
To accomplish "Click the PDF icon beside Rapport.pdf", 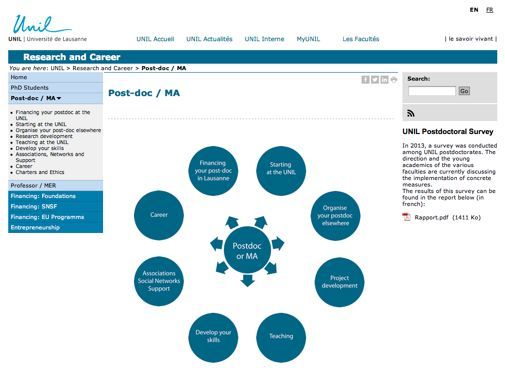I will [x=406, y=217].
